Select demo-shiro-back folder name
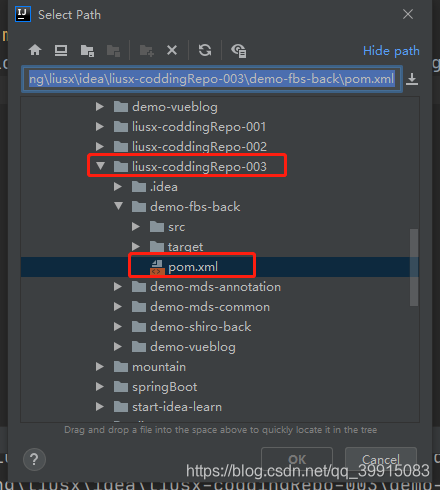440x490 pixels. click(x=201, y=327)
